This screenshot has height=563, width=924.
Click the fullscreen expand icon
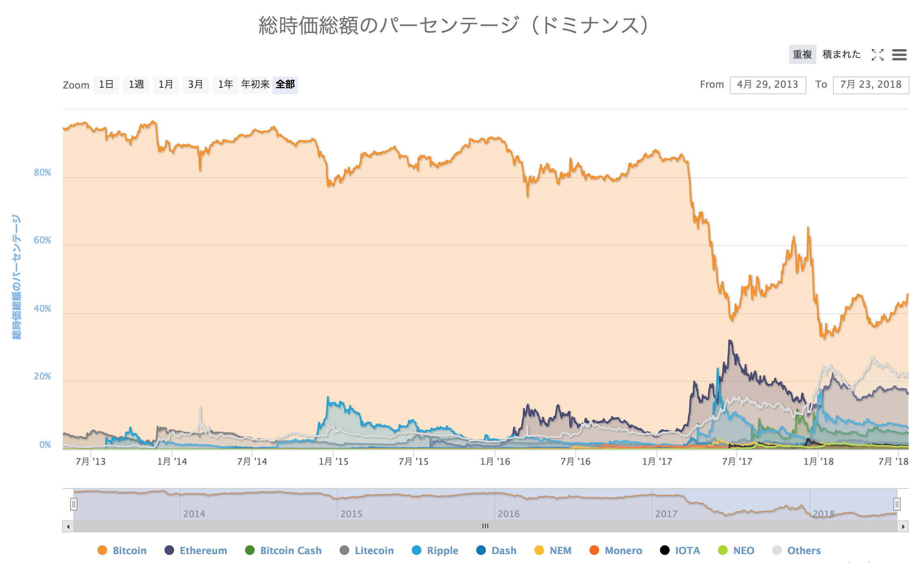[877, 54]
